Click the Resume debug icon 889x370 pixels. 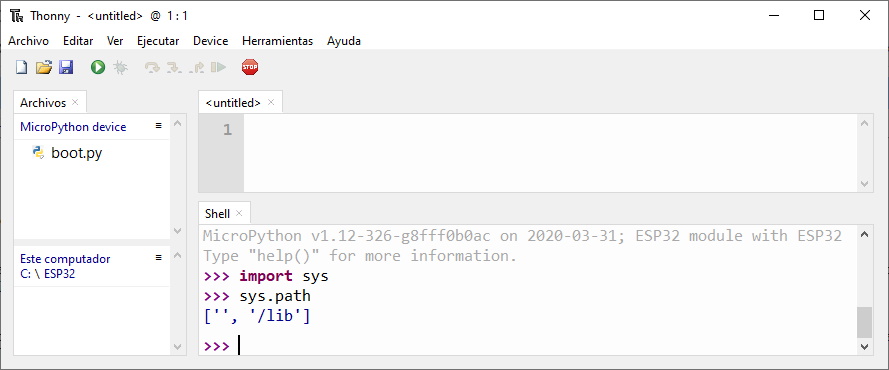[x=218, y=67]
